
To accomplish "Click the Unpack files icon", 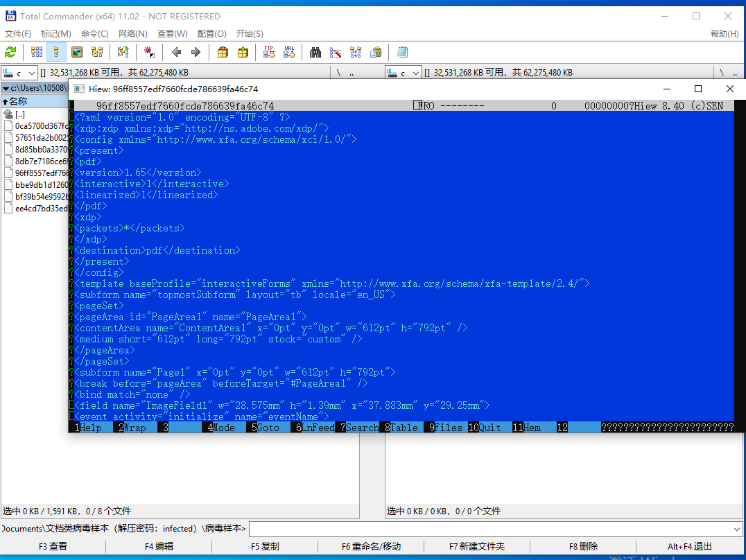I will (243, 53).
